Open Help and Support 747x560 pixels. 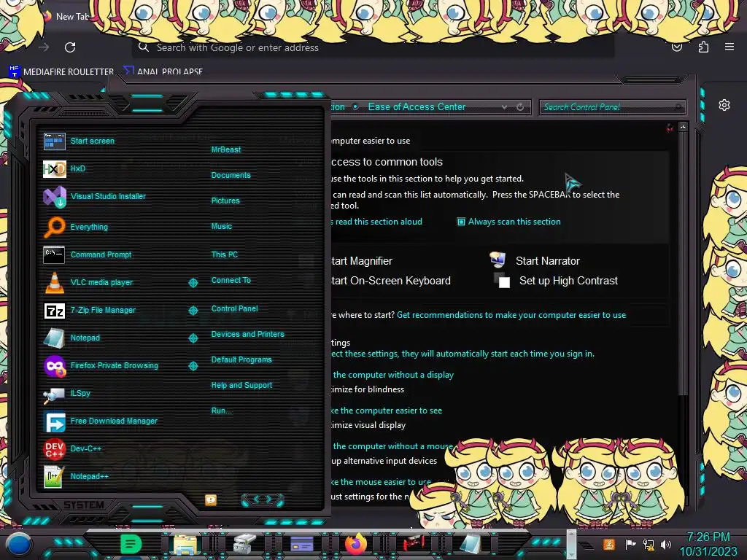241,385
